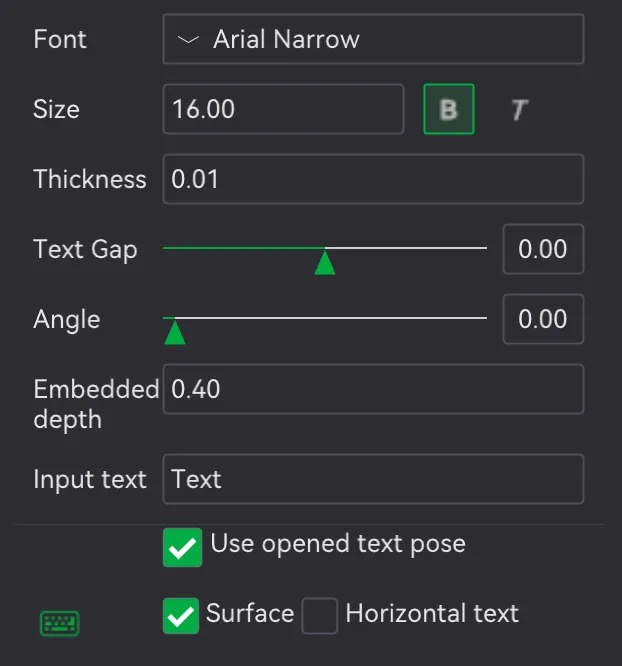Click the Size field showing 16.00
This screenshot has height=666, width=622.
coord(283,109)
